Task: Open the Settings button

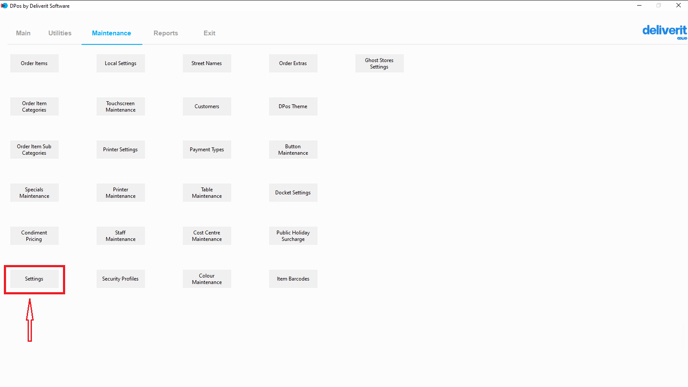Action: click(x=34, y=279)
